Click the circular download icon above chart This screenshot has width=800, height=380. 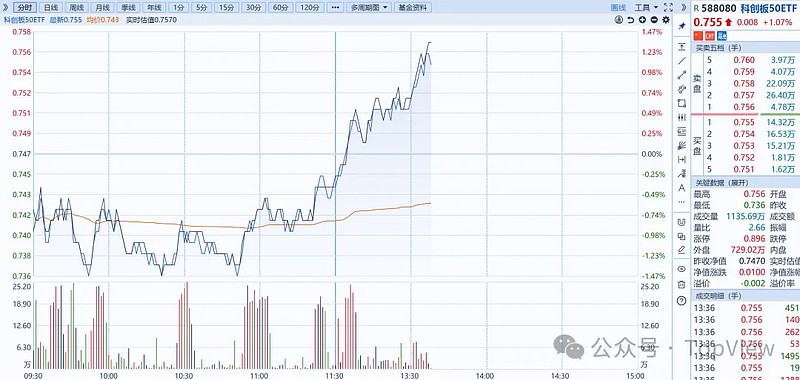pos(619,20)
